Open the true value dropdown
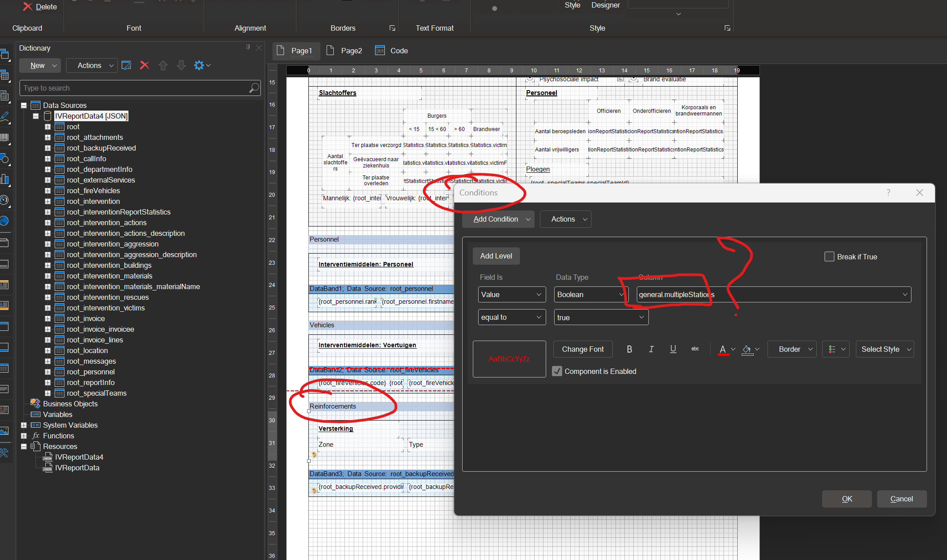Image resolution: width=947 pixels, height=560 pixels. coord(601,317)
